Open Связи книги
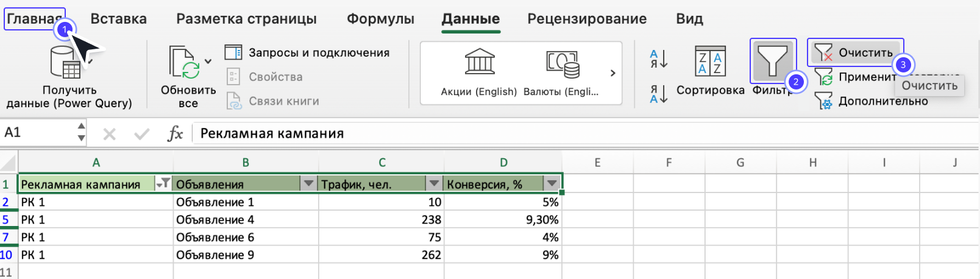Screen dimensions: 980x279 [x=272, y=101]
